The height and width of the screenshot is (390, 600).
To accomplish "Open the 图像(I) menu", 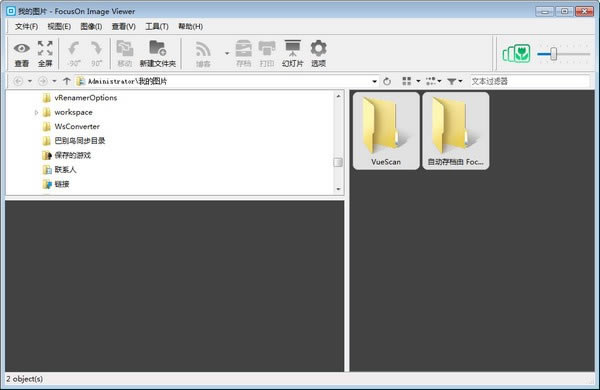I will (91, 26).
